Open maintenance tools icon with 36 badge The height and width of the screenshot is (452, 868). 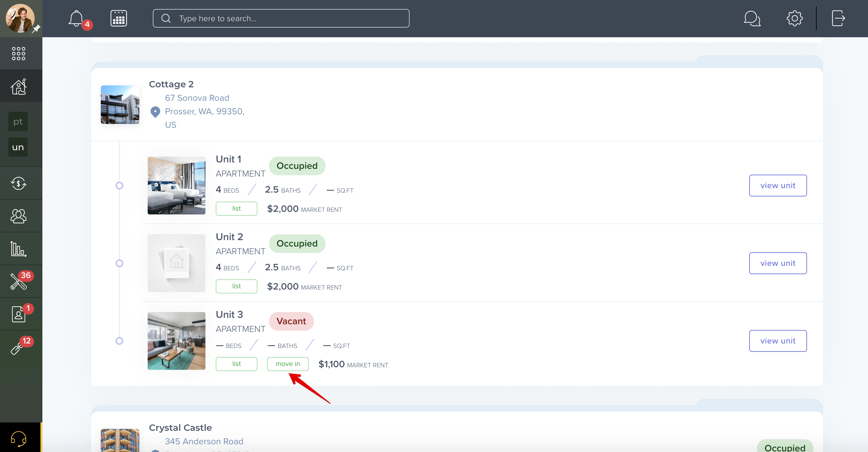19,281
